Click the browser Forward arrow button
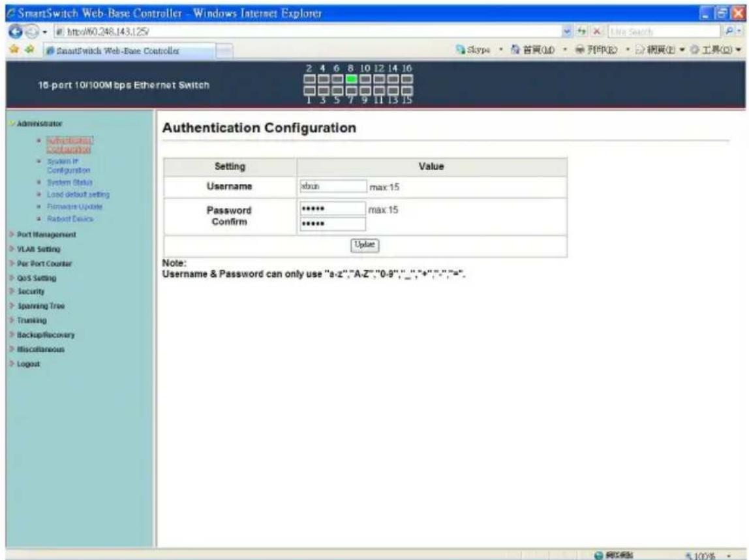Screen dimensions: 749x560 [31, 32]
